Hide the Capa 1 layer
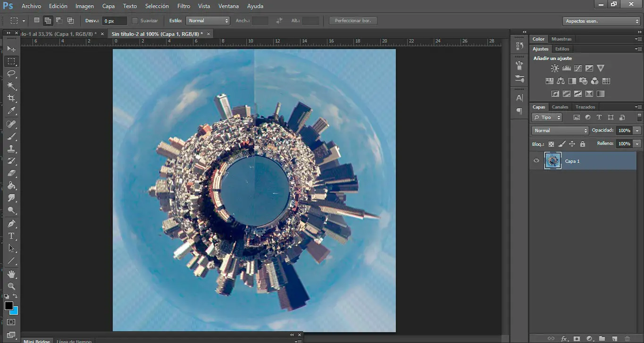644x343 pixels. [536, 161]
